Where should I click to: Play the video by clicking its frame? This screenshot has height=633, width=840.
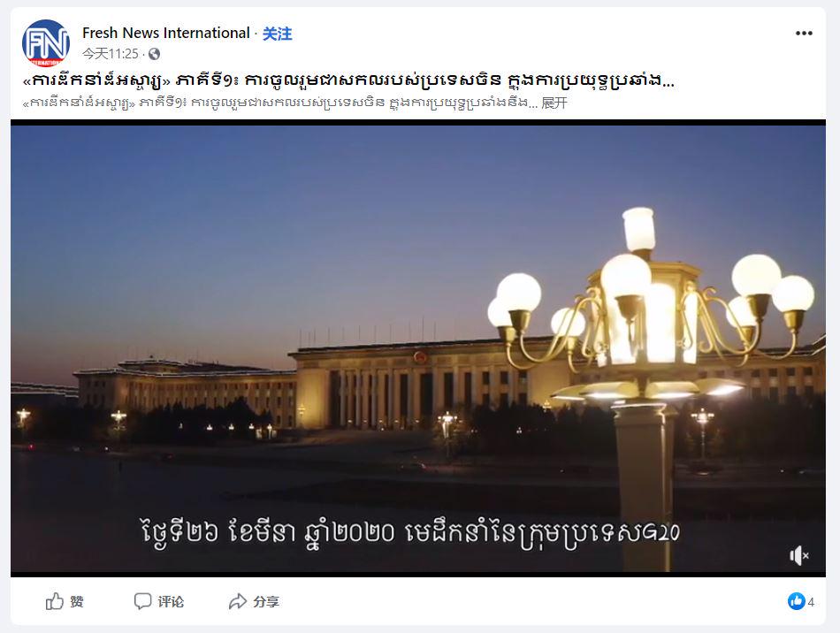418,348
